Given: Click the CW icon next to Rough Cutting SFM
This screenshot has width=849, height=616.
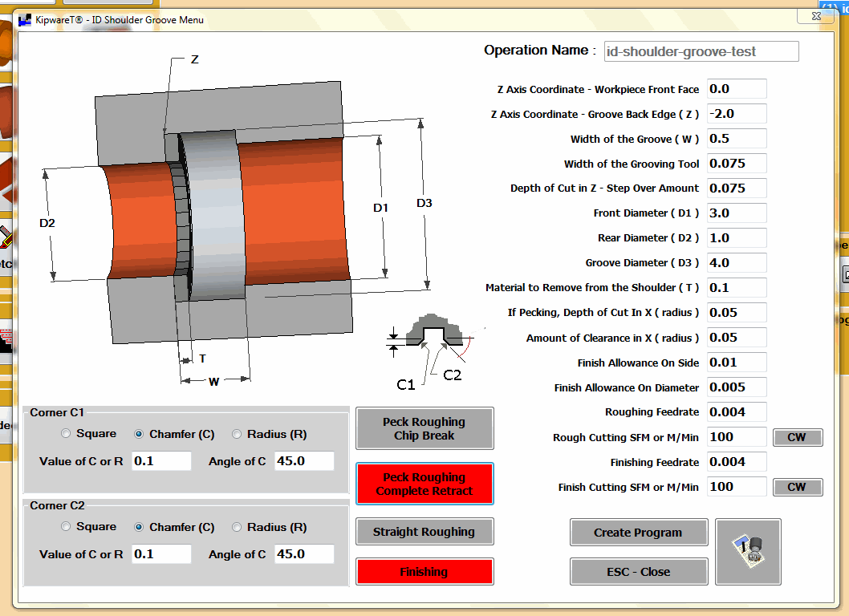Looking at the screenshot, I should [x=797, y=437].
